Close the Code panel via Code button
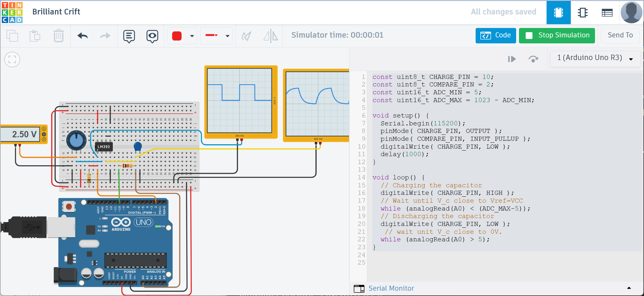The height and width of the screenshot is (296, 644). [x=495, y=35]
